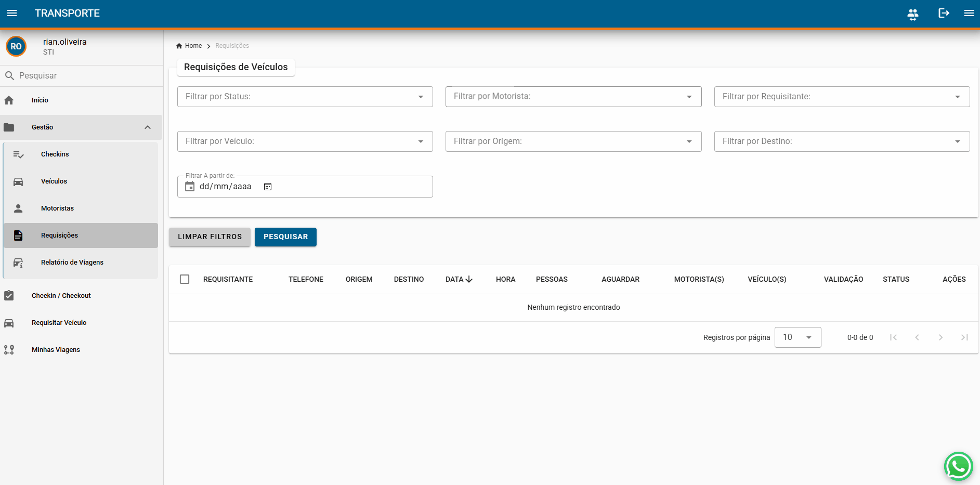Go to previous page of results
This screenshot has width=980, height=485.
click(x=917, y=337)
